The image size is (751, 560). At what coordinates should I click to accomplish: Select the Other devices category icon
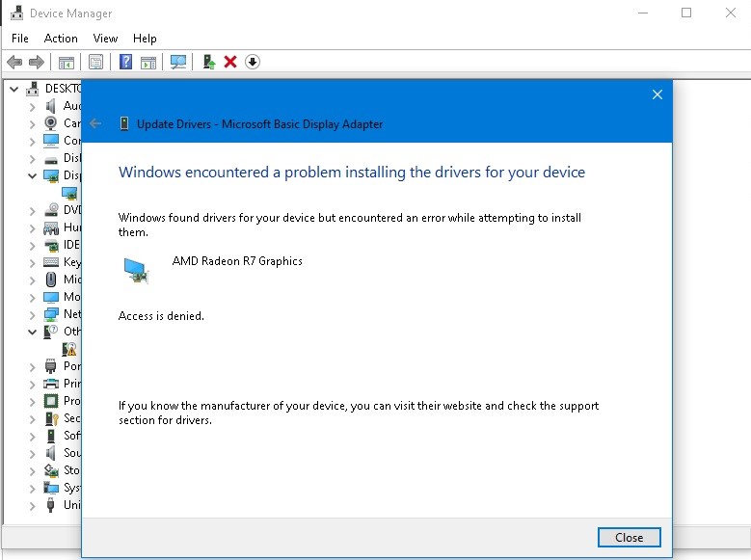coord(51,332)
